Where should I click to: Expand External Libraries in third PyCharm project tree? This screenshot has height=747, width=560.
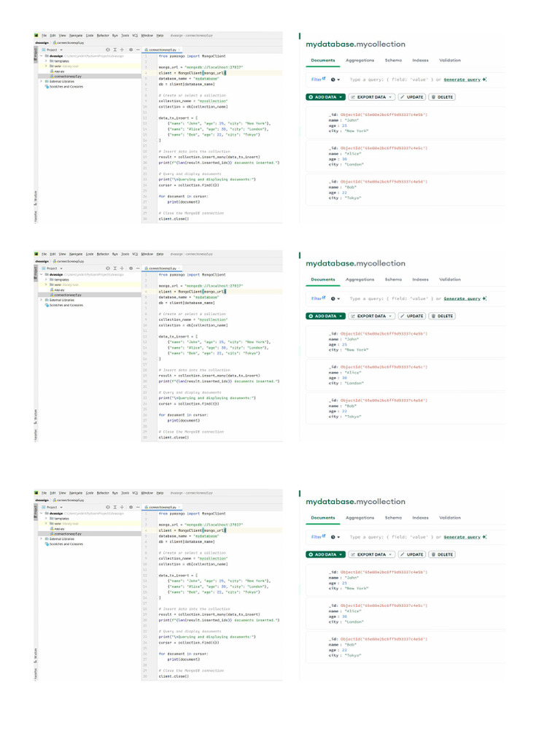(x=42, y=539)
